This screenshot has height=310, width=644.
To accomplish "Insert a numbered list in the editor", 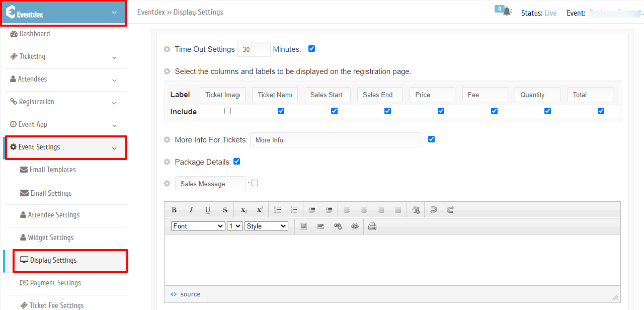I will click(277, 210).
